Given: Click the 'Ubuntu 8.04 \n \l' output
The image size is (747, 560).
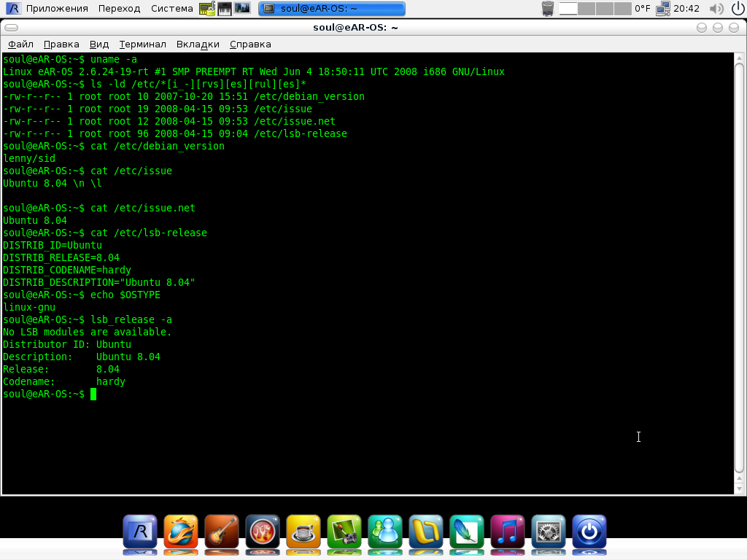Looking at the screenshot, I should coord(53,183).
